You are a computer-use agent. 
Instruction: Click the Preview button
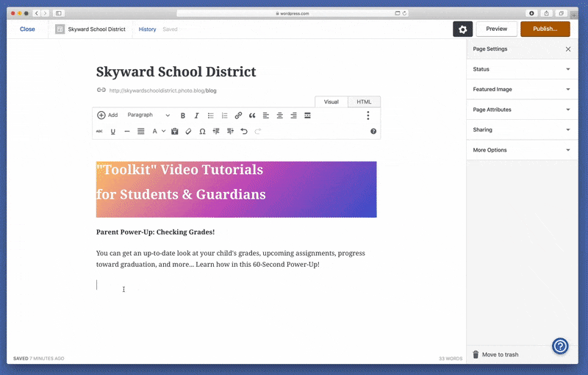click(x=497, y=29)
